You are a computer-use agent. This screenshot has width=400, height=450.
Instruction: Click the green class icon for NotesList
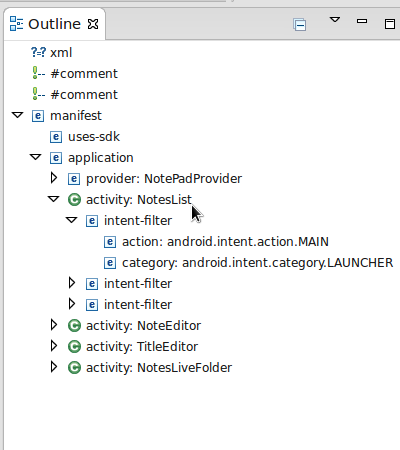(74, 200)
